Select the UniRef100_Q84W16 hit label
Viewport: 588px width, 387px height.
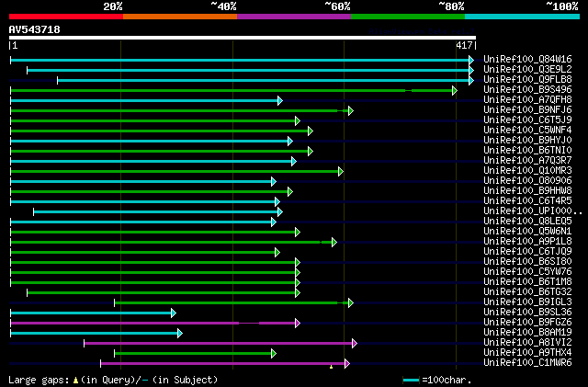pyautogui.click(x=527, y=59)
